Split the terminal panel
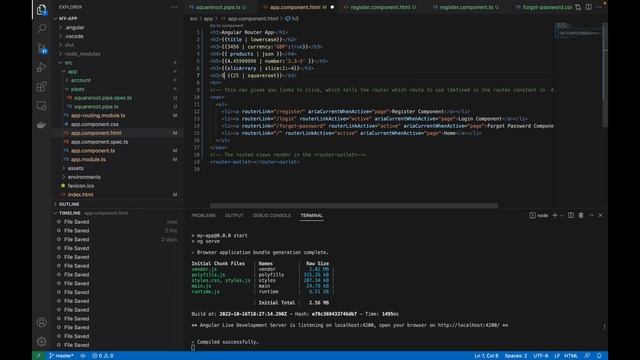 pos(571,215)
